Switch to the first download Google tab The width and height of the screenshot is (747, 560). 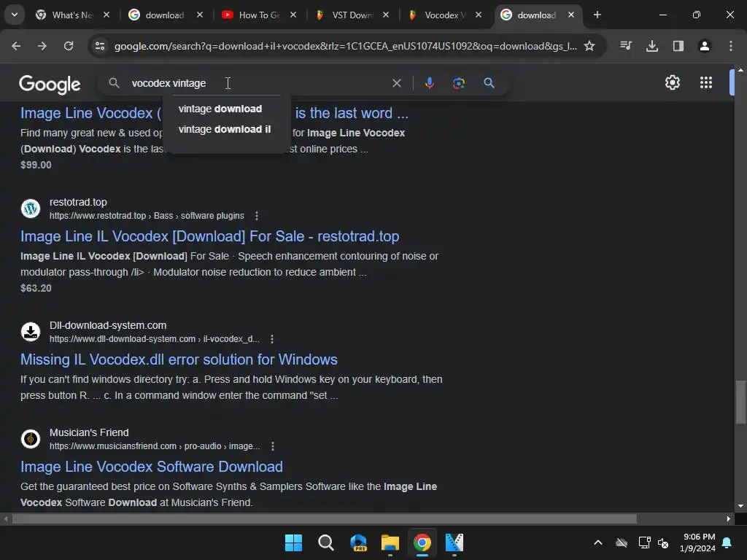click(x=164, y=15)
